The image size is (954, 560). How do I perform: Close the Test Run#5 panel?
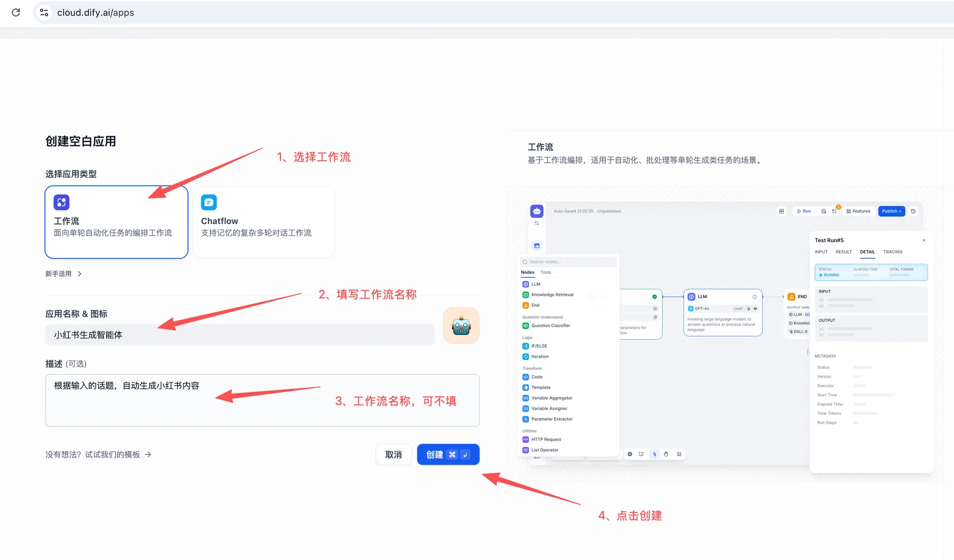click(x=924, y=240)
